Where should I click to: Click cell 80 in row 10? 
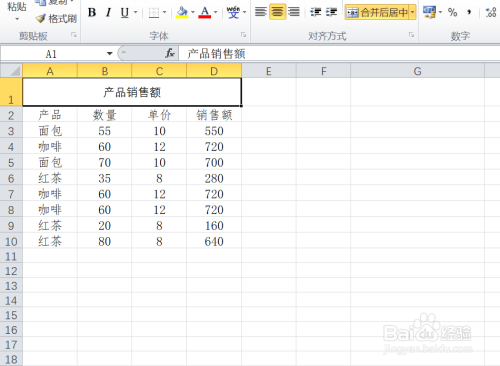point(105,241)
